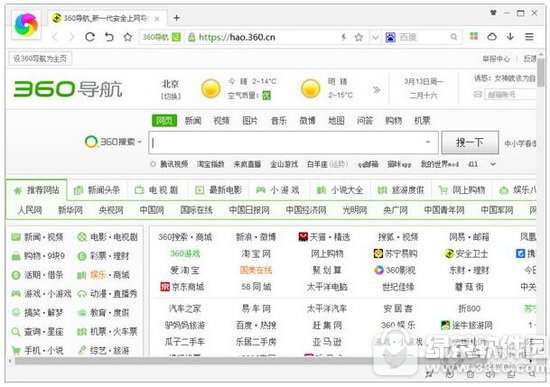Screen dimensions: 550x387
Task: Open a new tab with the plus
Action: point(176,18)
